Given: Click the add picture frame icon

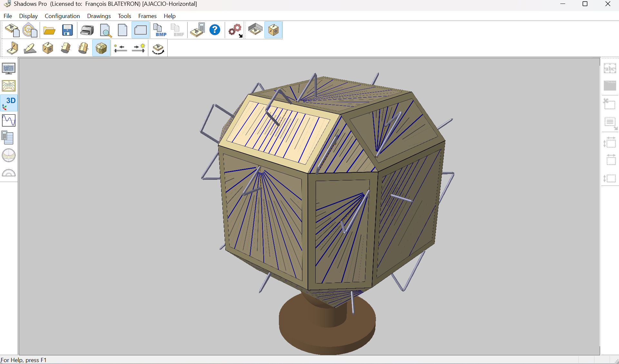Looking at the screenshot, I should coord(610,86).
